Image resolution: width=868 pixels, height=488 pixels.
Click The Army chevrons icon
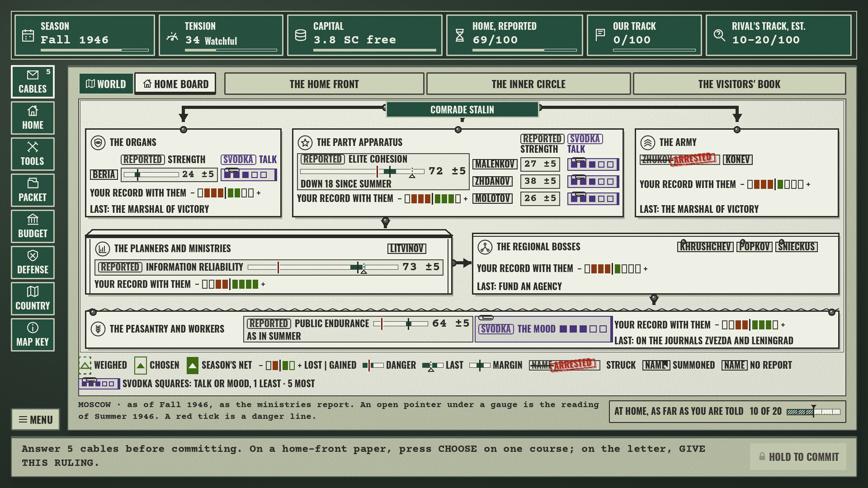pos(648,143)
